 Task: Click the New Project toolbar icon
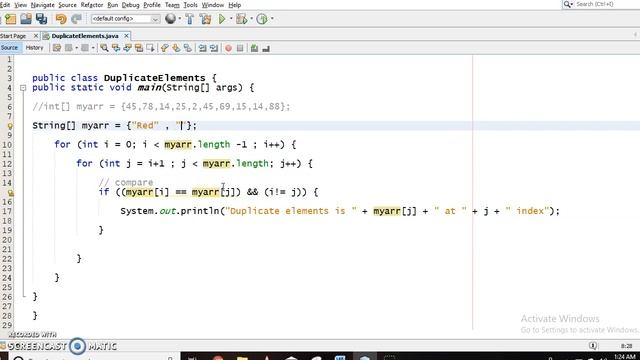pyautogui.click(x=10, y=19)
